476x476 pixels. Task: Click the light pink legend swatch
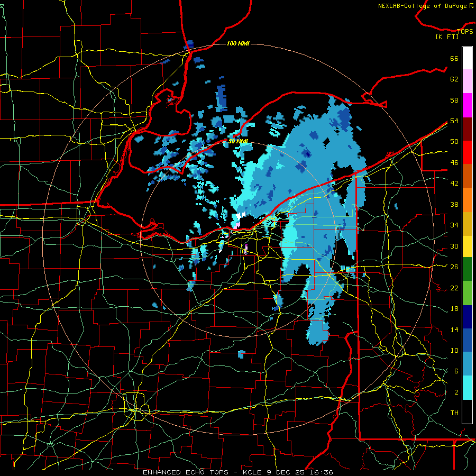[467, 81]
